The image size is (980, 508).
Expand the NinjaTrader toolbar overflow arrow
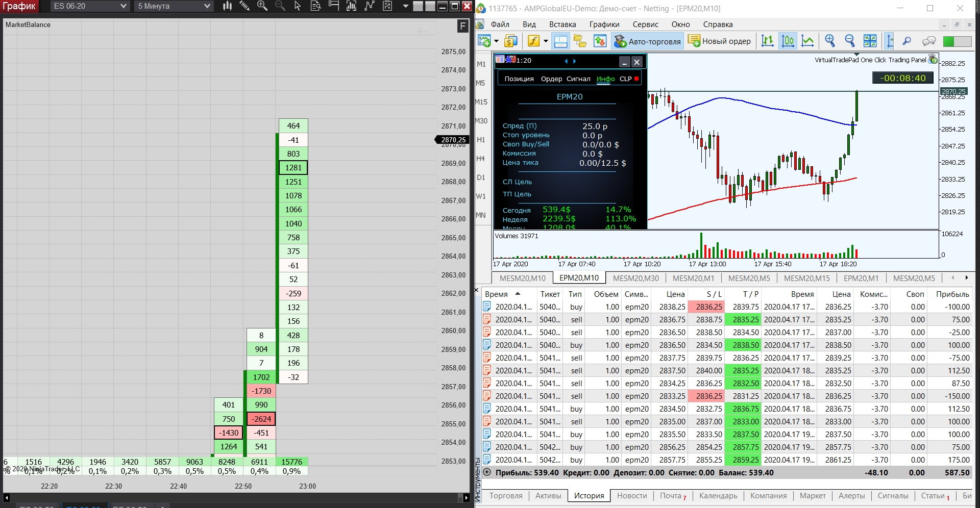click(x=406, y=6)
